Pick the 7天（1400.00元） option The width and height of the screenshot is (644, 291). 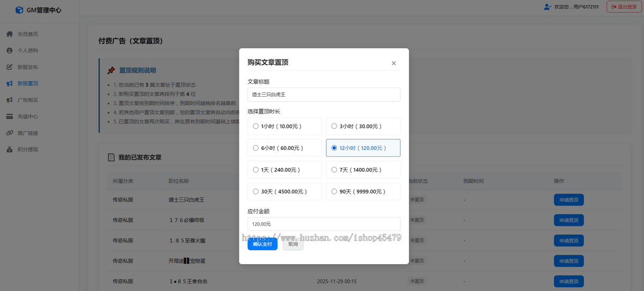click(x=363, y=170)
